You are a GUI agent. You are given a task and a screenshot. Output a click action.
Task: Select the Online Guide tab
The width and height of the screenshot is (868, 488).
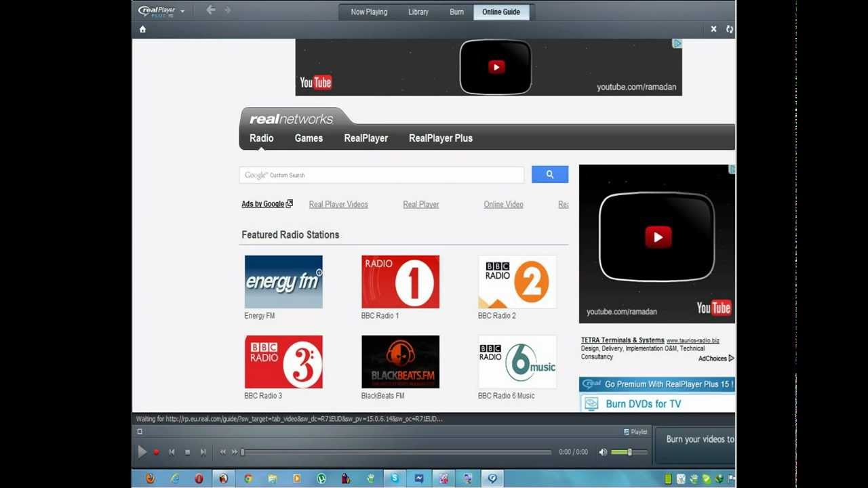coord(501,12)
